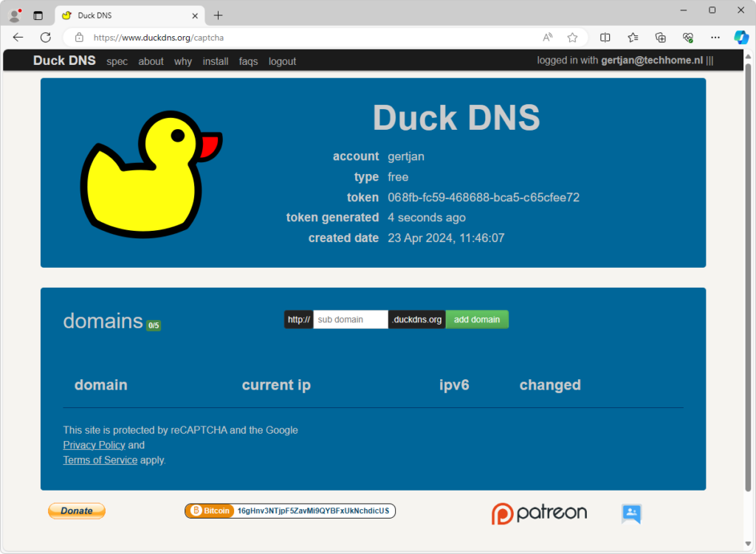Click the sub domain text field
Viewport: 756px width, 554px height.
[351, 319]
